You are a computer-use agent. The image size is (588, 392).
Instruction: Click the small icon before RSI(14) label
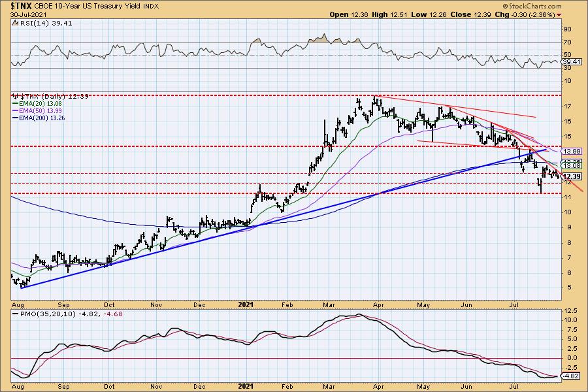(x=14, y=23)
